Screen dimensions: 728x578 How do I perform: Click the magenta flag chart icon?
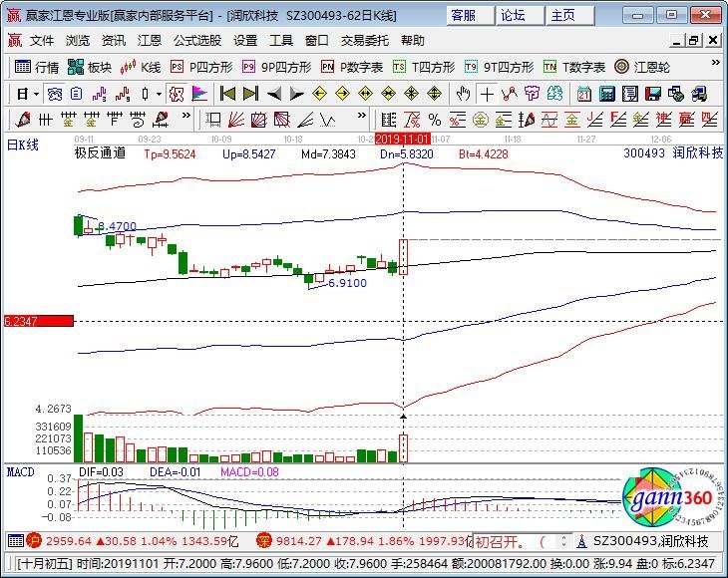pos(199,94)
